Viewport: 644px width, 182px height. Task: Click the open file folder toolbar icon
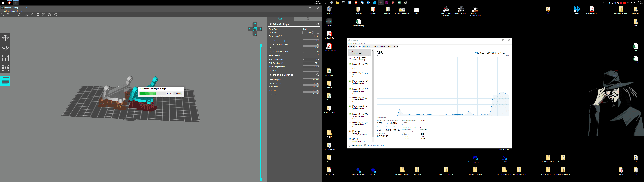tap(3, 15)
